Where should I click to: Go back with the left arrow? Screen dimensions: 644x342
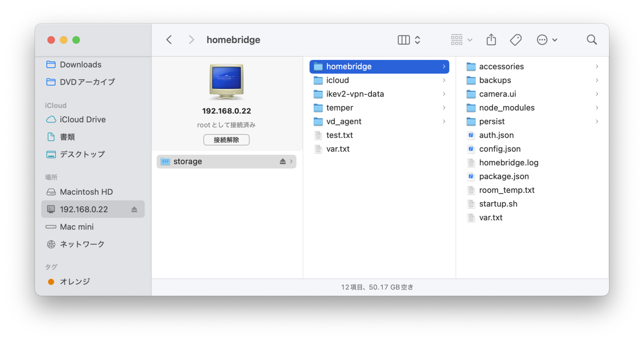(169, 40)
